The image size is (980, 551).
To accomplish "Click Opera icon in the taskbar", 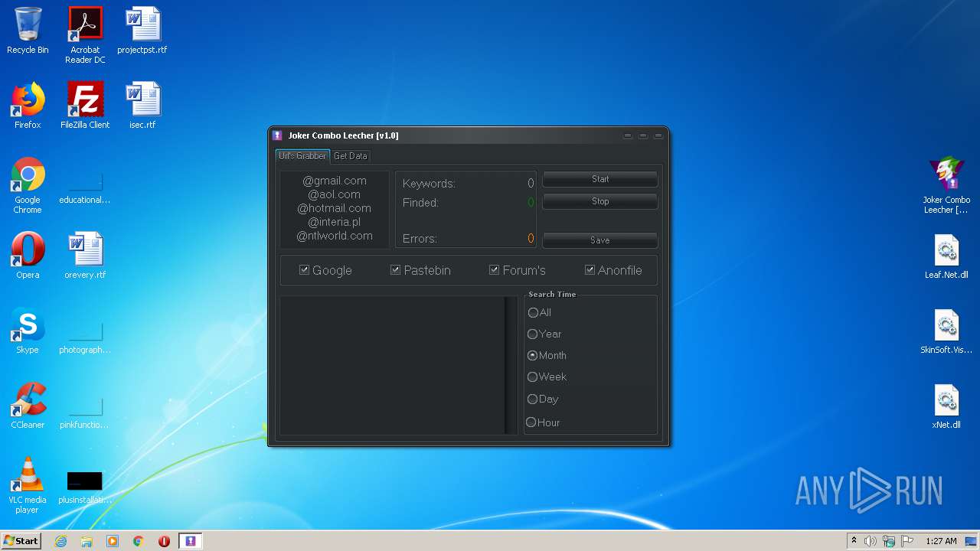I will click(164, 541).
